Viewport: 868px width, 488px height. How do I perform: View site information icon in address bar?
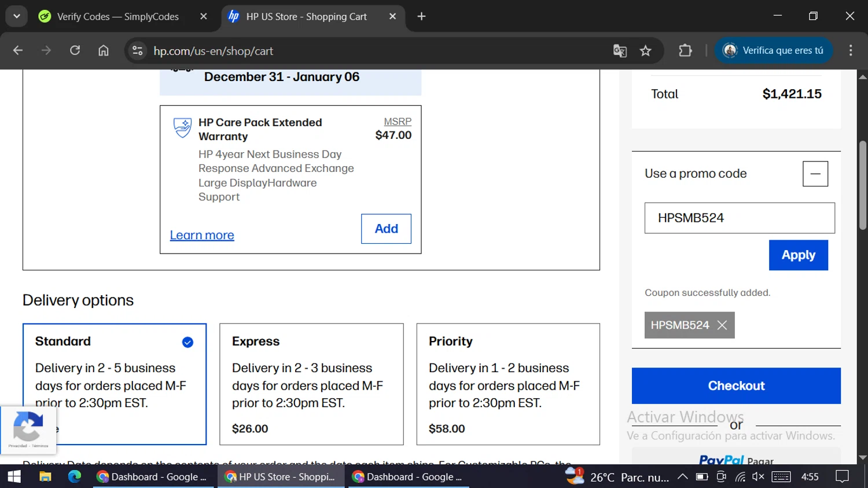point(137,51)
